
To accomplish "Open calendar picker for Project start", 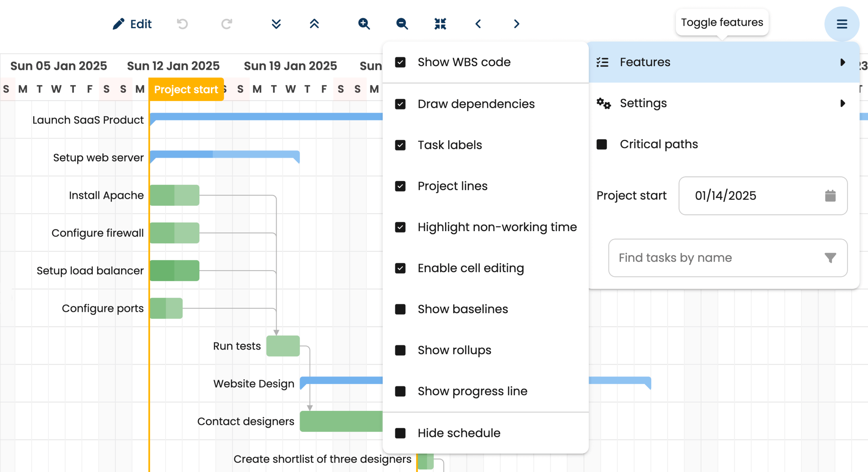I will click(830, 196).
